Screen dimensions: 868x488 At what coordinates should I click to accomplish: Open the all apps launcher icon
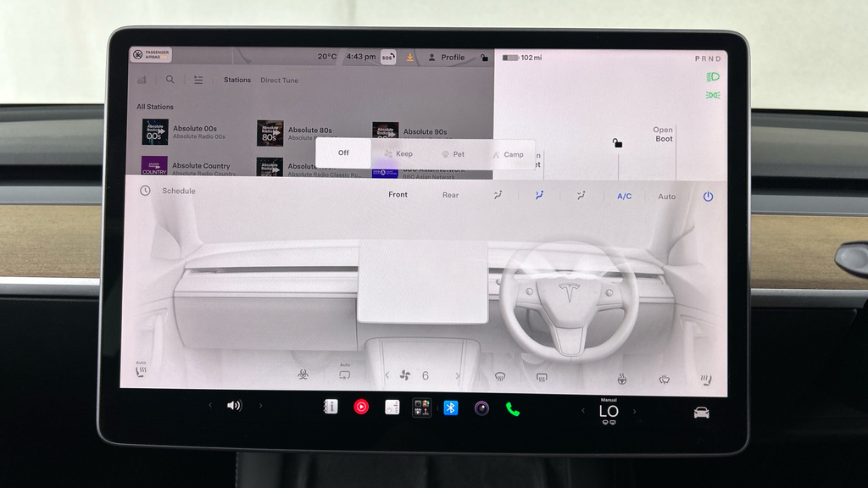(x=422, y=408)
